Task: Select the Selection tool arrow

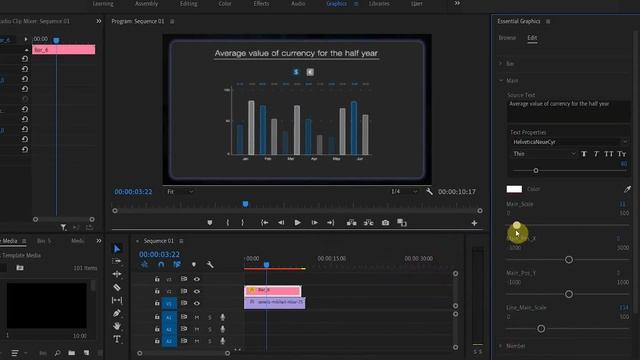Action: (117, 249)
